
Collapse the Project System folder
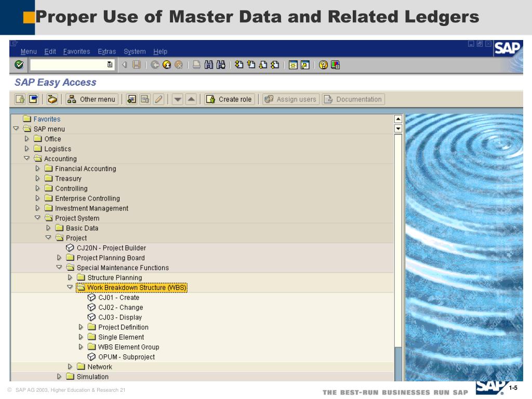coord(37,218)
